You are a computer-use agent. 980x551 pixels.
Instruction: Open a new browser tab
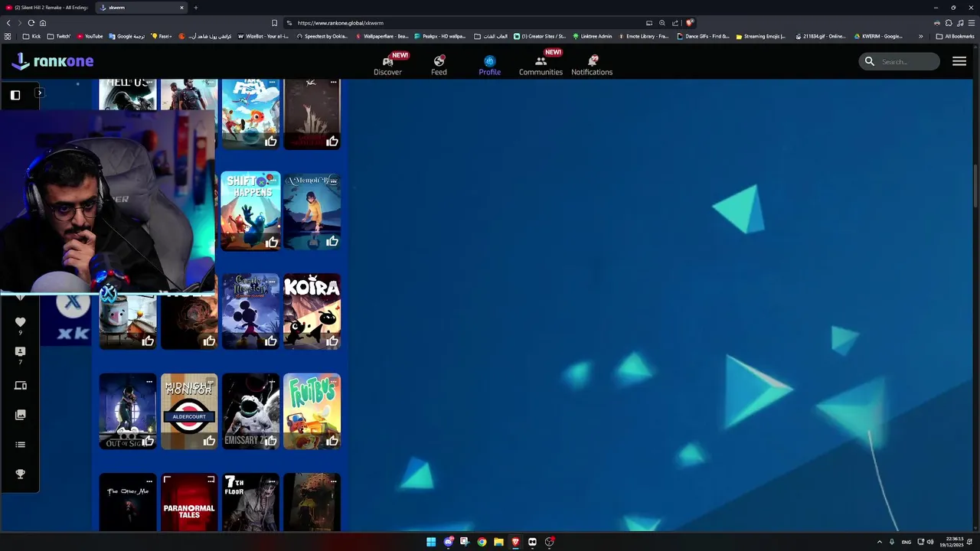195,8
